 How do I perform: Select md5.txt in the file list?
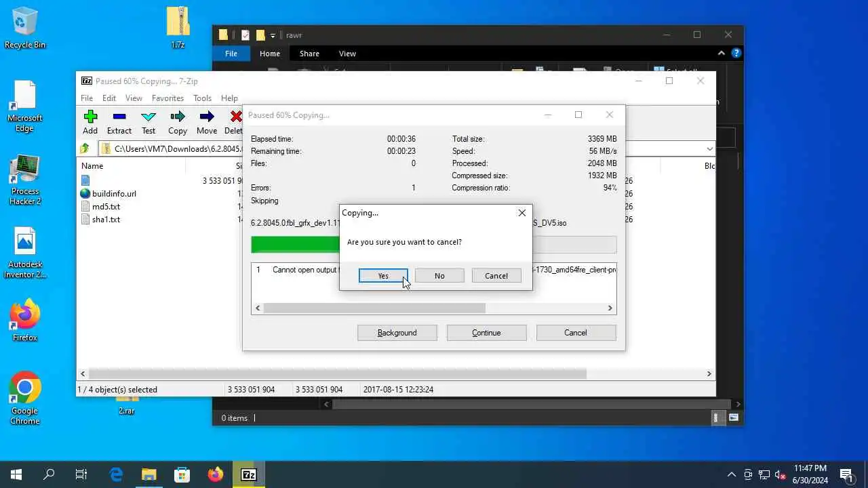point(106,207)
